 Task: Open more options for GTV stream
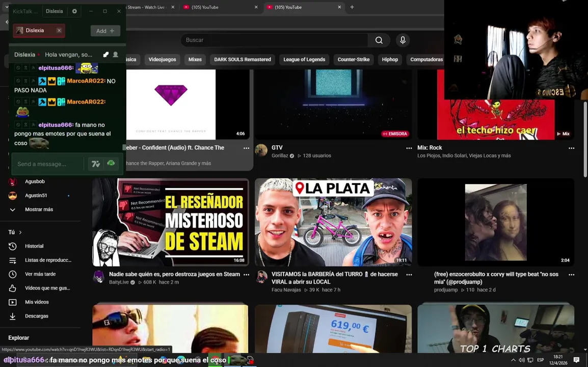click(x=409, y=148)
